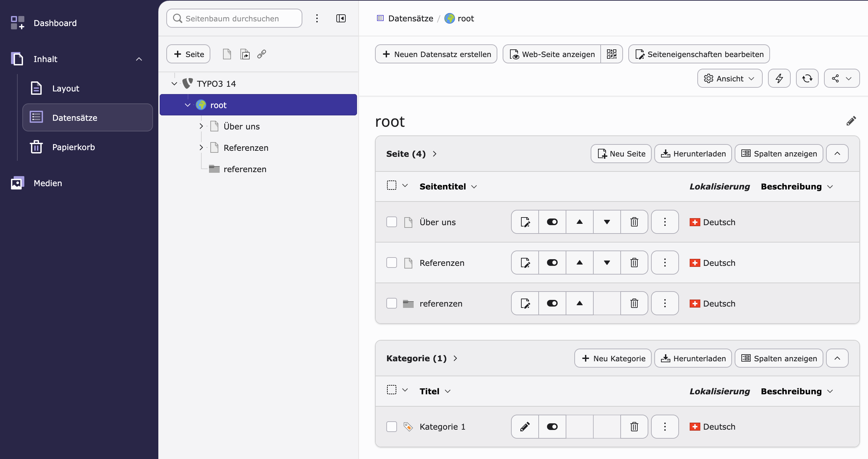Click Web-Seite anzeigen button
This screenshot has width=868, height=459.
click(x=552, y=54)
